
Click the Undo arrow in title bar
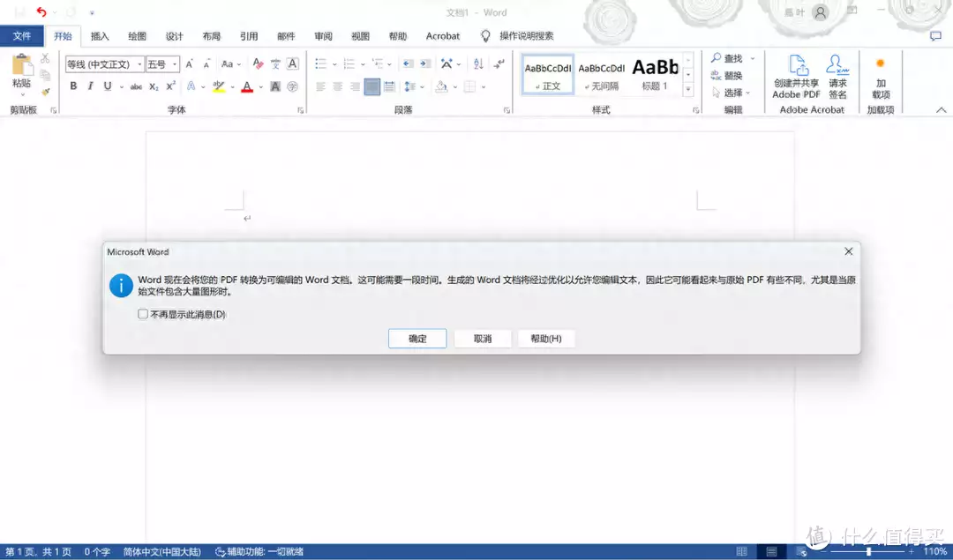41,12
